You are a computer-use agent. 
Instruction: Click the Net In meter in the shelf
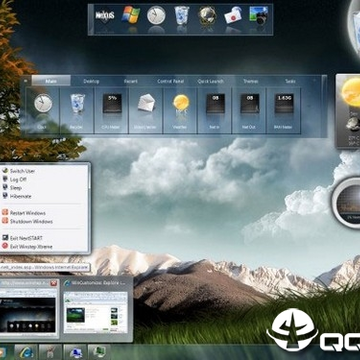[x=215, y=104]
